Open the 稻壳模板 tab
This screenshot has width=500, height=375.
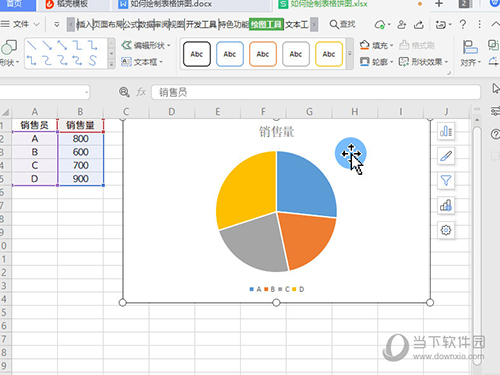click(x=67, y=4)
